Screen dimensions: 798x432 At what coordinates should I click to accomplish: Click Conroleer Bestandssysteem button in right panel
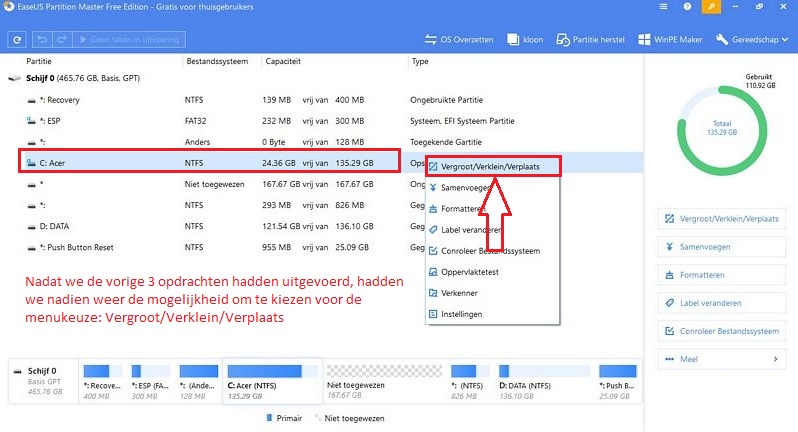point(722,331)
